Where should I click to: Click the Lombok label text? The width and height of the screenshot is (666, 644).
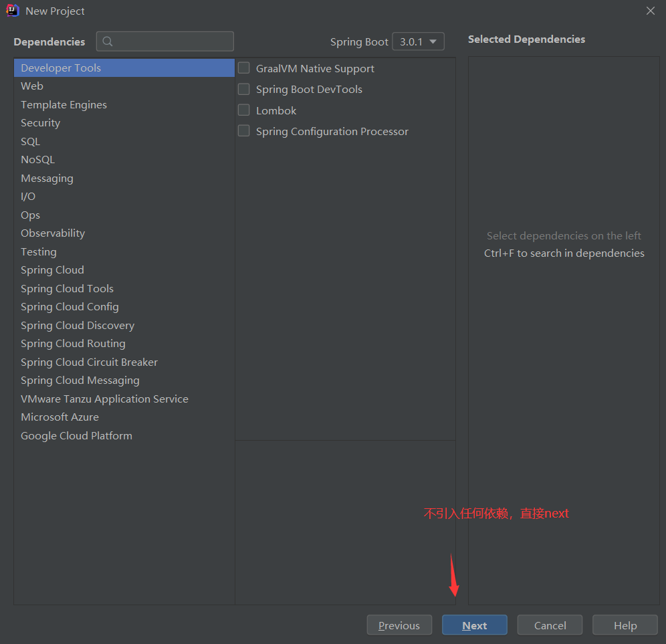tap(276, 110)
